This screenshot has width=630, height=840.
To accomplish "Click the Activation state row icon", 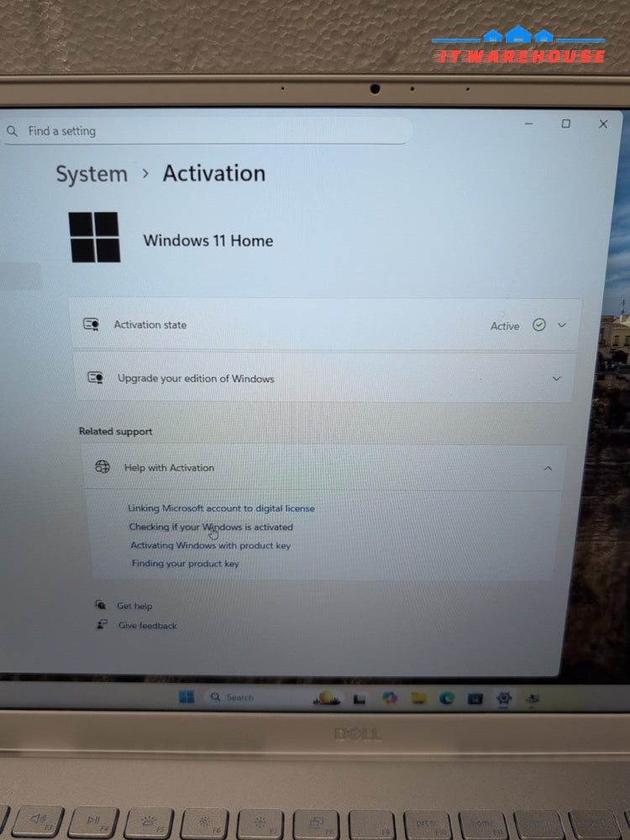I will [x=91, y=324].
